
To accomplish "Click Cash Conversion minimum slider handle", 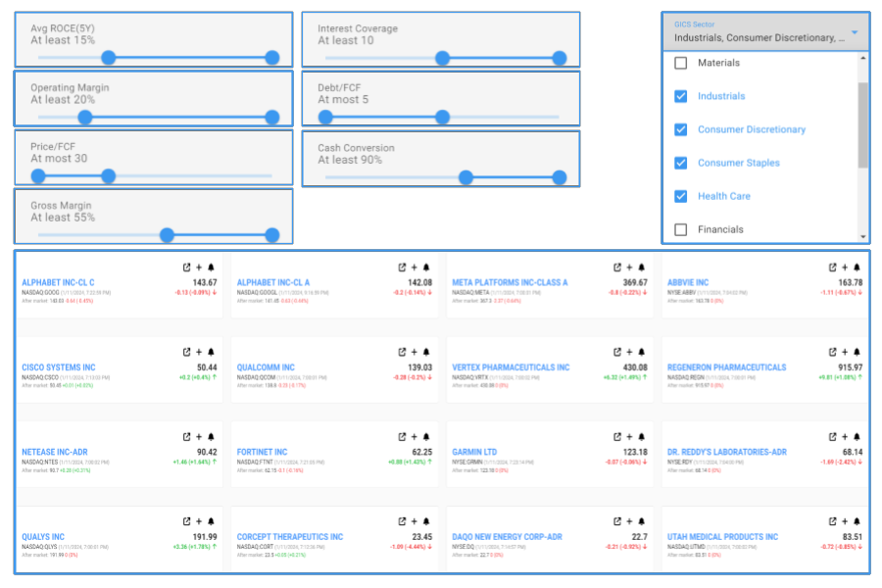I will 465,177.
